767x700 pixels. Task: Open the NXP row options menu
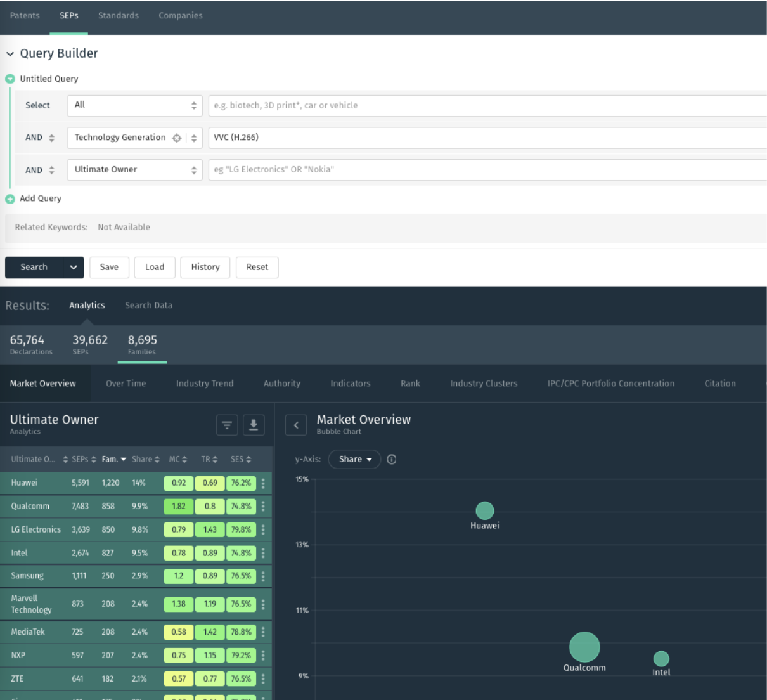pyautogui.click(x=263, y=656)
